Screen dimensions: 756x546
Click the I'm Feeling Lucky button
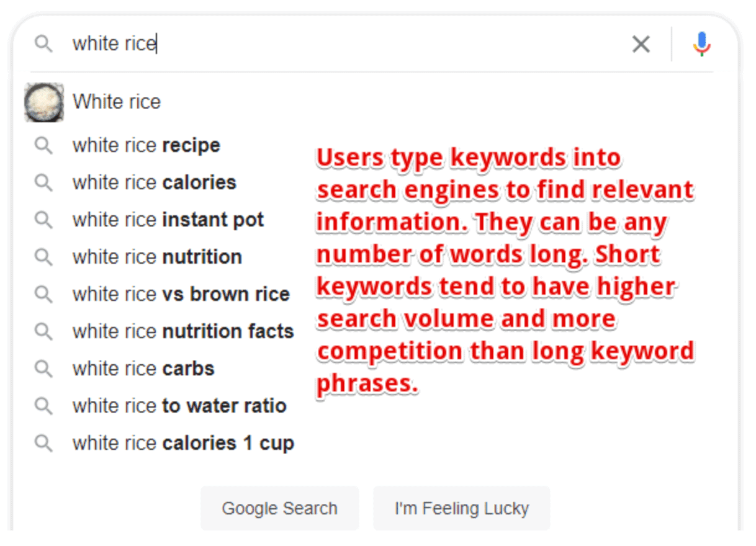pos(462,508)
